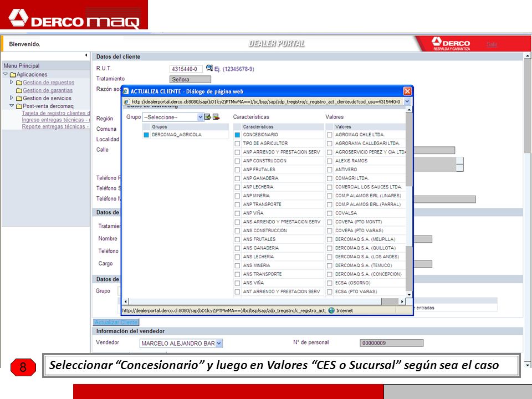Click the ECSA (PTO VARAS) value text
This screenshot has width=532, height=399.
[356, 292]
